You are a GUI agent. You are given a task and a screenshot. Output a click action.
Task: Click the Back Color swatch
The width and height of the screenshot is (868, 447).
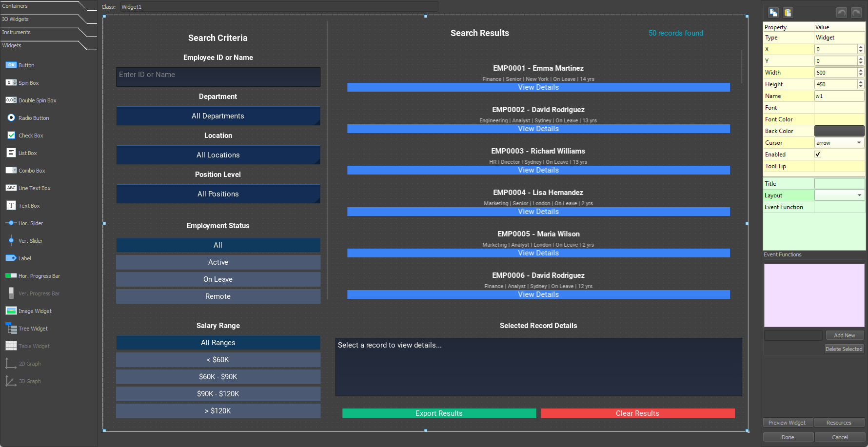coord(839,131)
